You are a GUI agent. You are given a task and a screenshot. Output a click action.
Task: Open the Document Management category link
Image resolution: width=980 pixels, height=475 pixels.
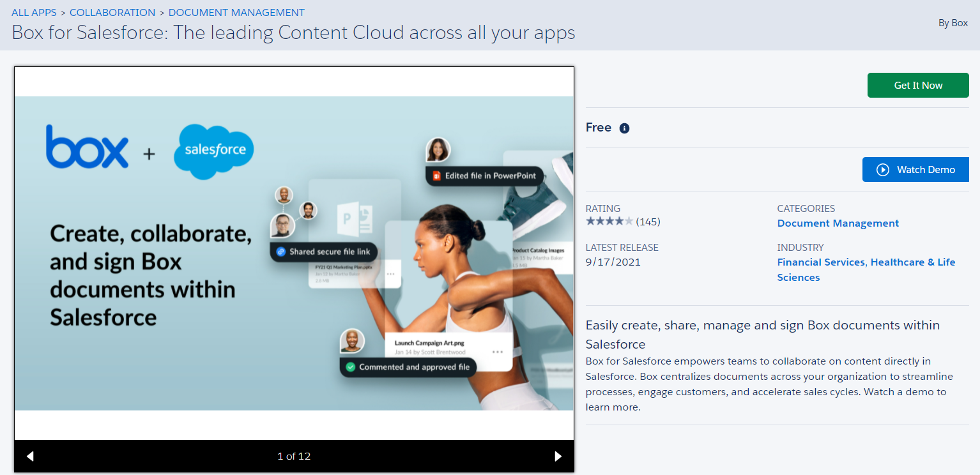pos(838,223)
